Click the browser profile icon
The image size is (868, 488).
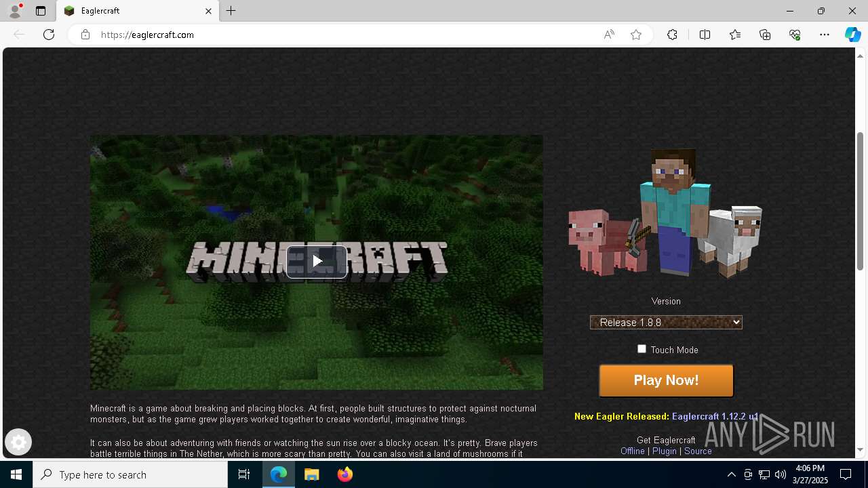point(15,11)
